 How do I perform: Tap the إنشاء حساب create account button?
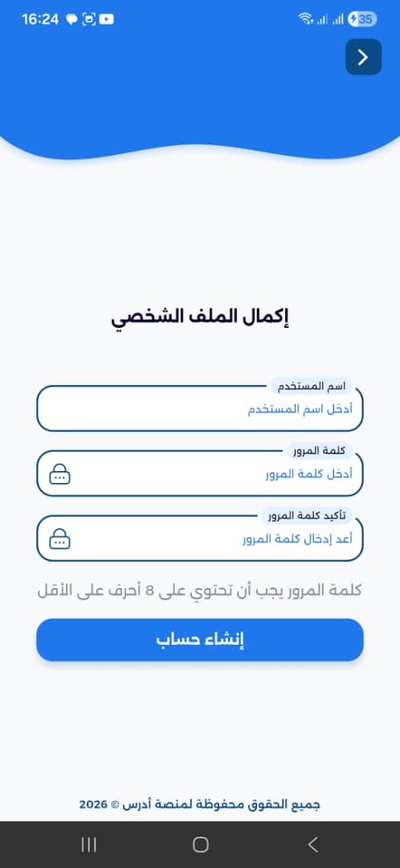coord(200,640)
